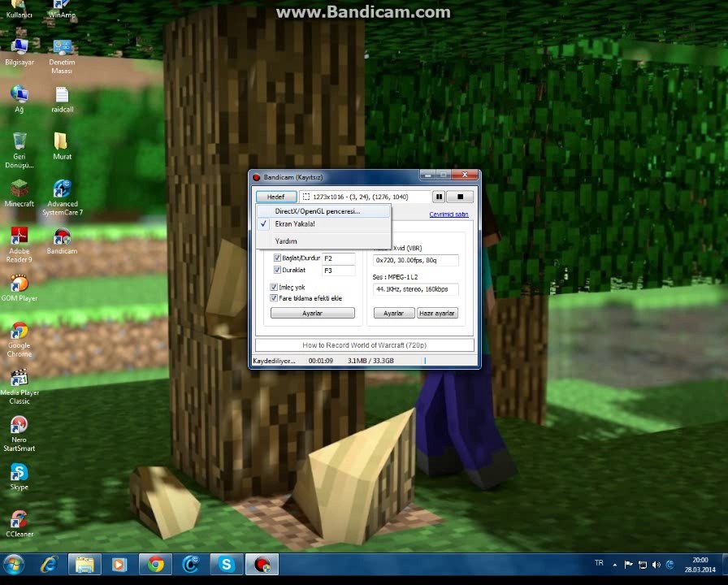Click Ayarlar button beside Hazır ayarlar
Viewport: 728px width, 585px height.
point(394,314)
